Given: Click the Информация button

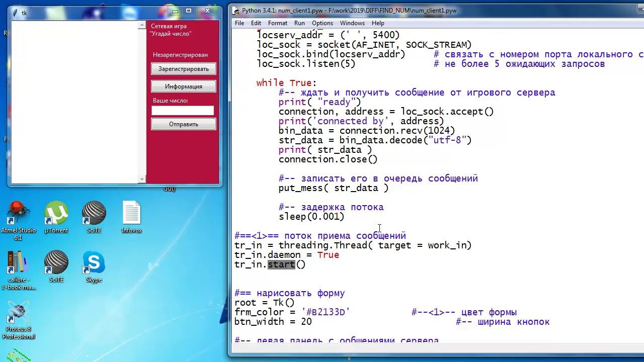Looking at the screenshot, I should point(184,86).
